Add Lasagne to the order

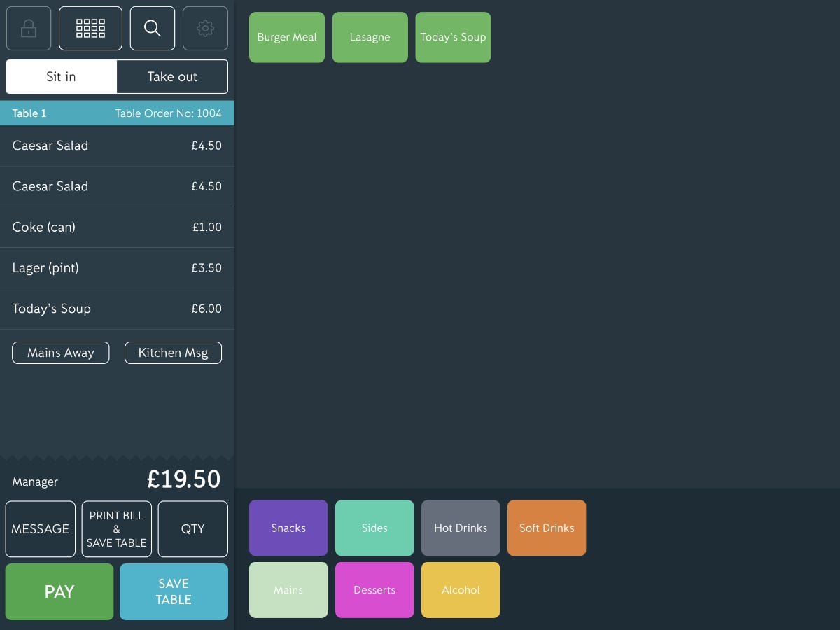pyautogui.click(x=370, y=37)
